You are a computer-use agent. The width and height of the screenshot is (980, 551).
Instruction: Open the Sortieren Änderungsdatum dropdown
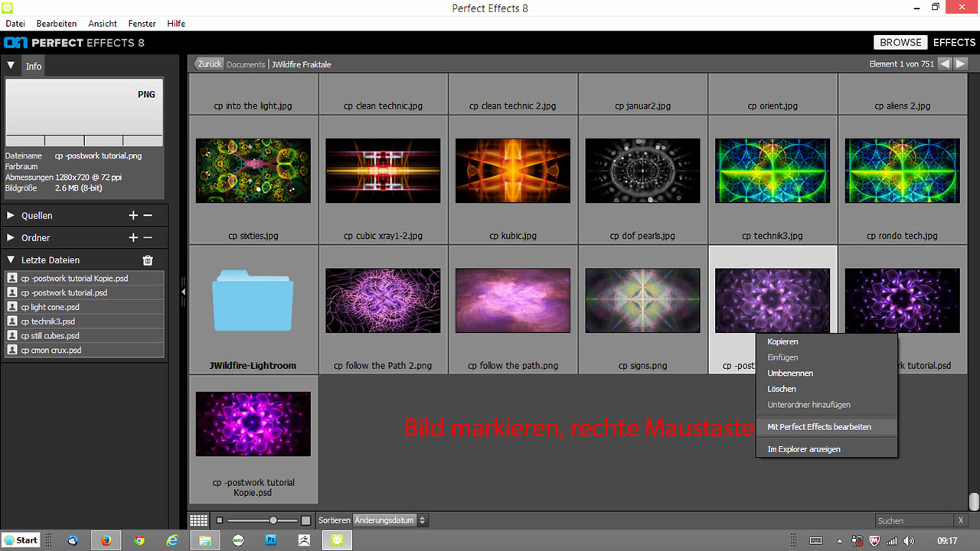click(390, 520)
